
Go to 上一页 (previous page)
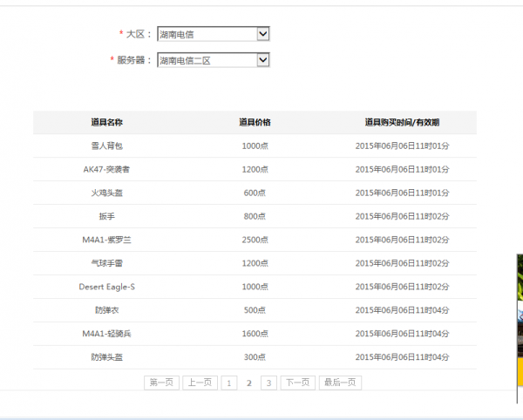200,383
